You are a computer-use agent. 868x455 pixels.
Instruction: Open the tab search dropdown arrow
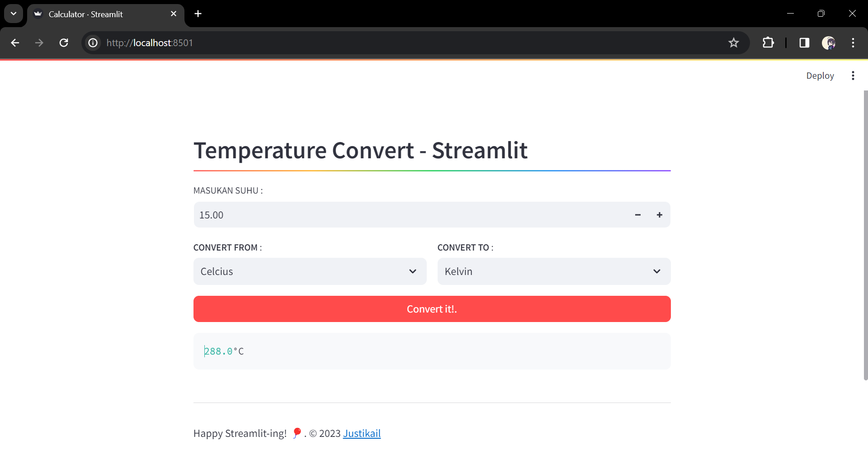click(14, 14)
